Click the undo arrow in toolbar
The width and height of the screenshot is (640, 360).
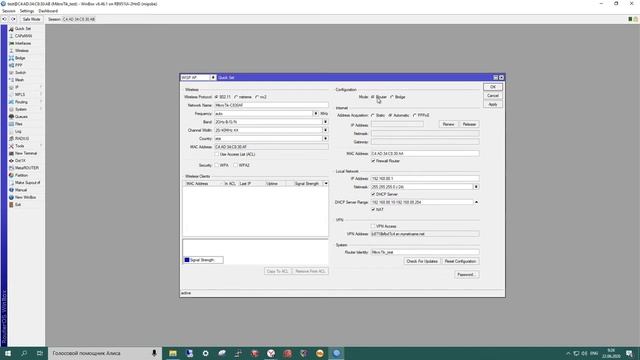(4, 19)
